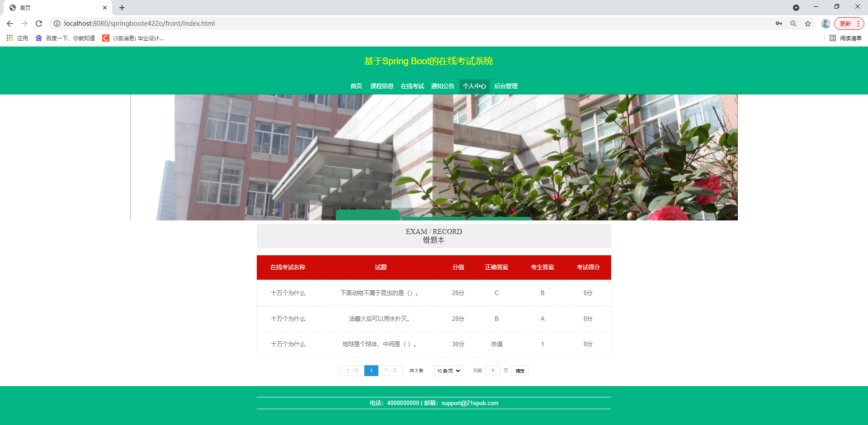Switch to the 在线考试 navigation menu

(x=412, y=86)
